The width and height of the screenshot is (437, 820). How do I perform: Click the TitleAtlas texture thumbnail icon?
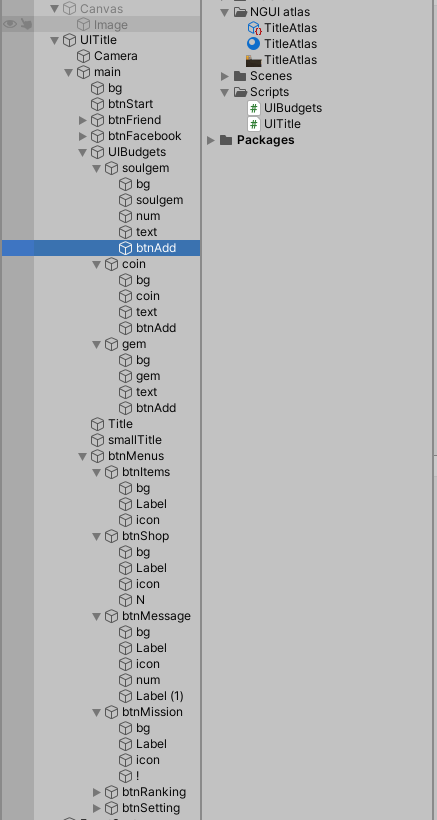tap(254, 60)
